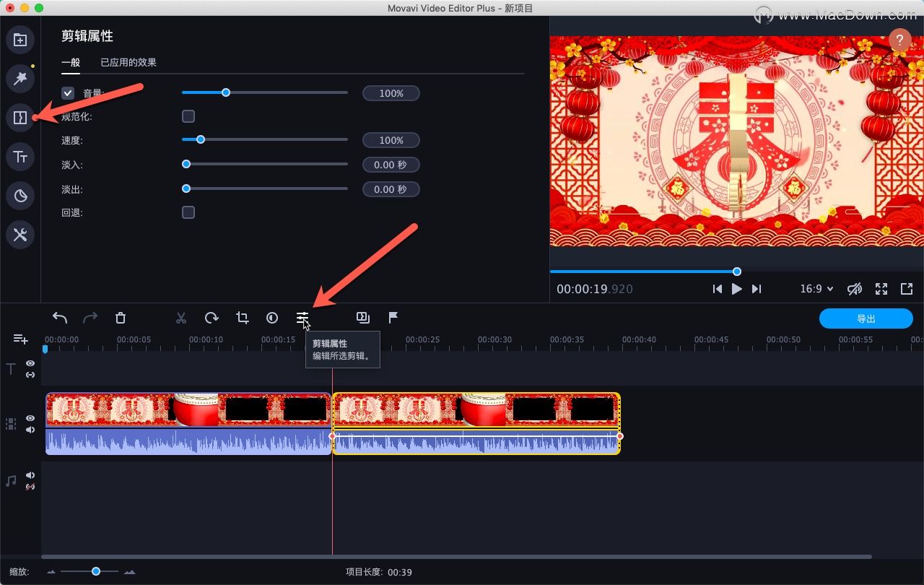The image size is (924, 585).
Task: Click the volume 100% value field
Action: 391,93
